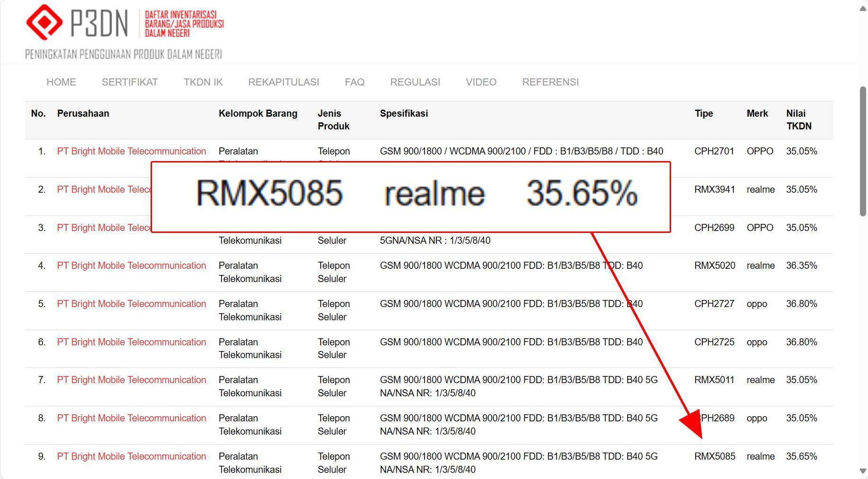
Task: Open the SERTIFIKAT menu item
Action: click(x=129, y=82)
